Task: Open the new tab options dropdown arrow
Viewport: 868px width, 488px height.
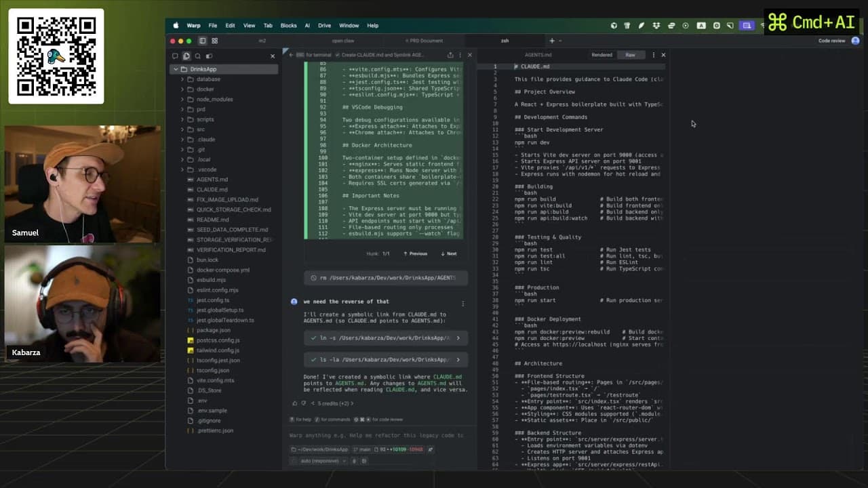Action: 560,41
